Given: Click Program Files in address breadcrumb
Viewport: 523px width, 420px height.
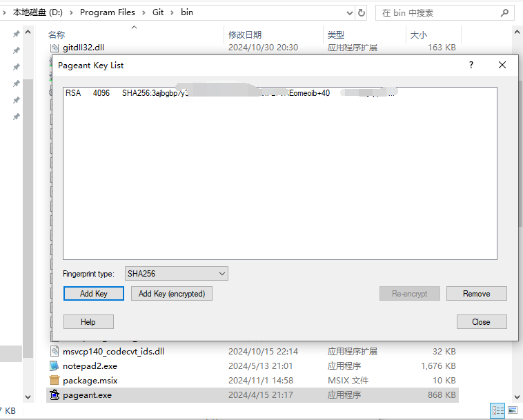Looking at the screenshot, I should click(108, 12).
